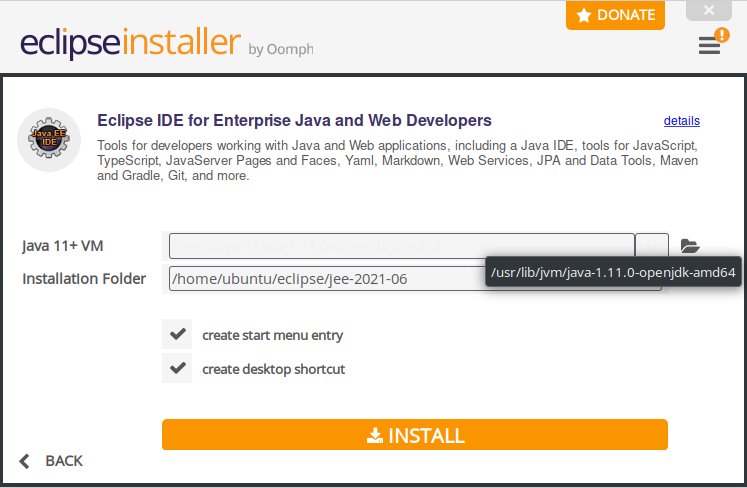Image resolution: width=747 pixels, height=488 pixels.
Task: Click the download icon on Install button
Action: coord(375,436)
